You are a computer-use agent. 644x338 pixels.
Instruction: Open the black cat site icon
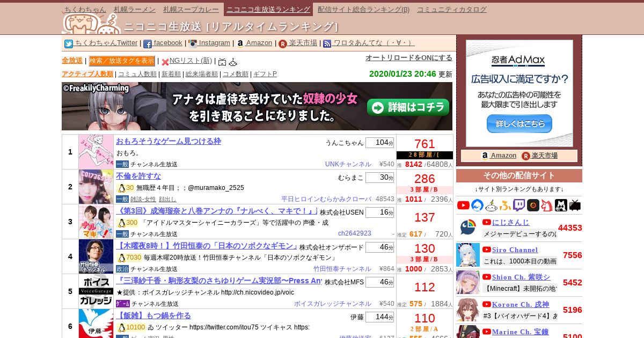pos(561,205)
